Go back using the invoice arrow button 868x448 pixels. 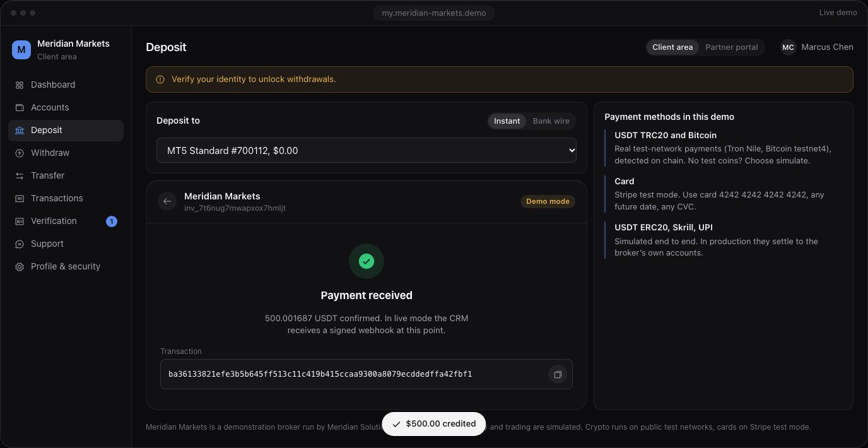coord(167,201)
